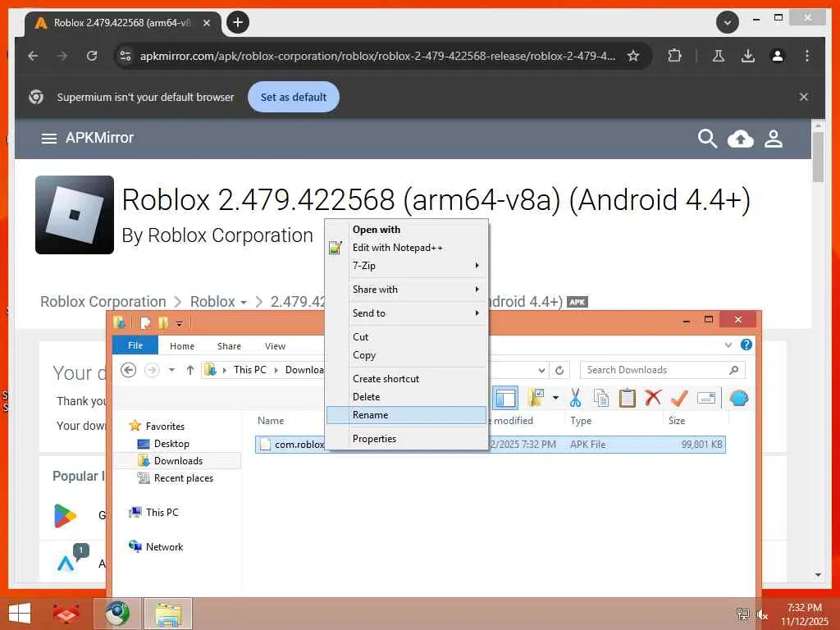This screenshot has width=840, height=630.
Task: Open the APKMirror hamburger menu
Action: 48,138
